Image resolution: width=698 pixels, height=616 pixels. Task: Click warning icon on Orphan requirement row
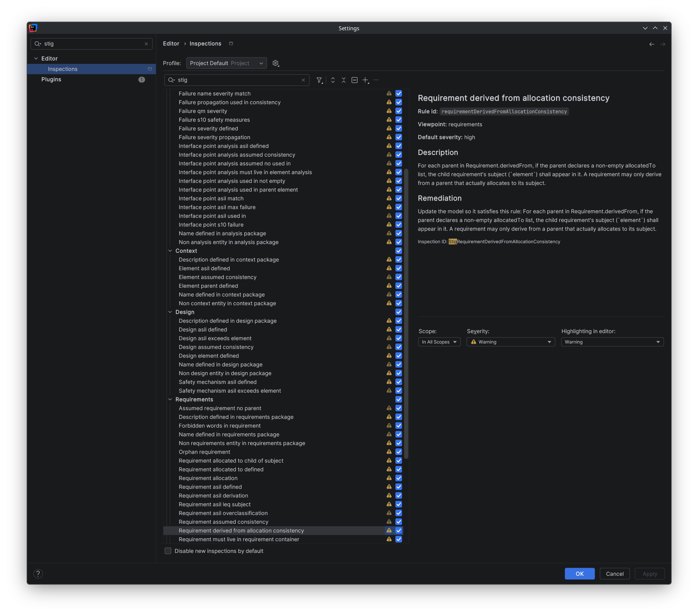tap(389, 452)
